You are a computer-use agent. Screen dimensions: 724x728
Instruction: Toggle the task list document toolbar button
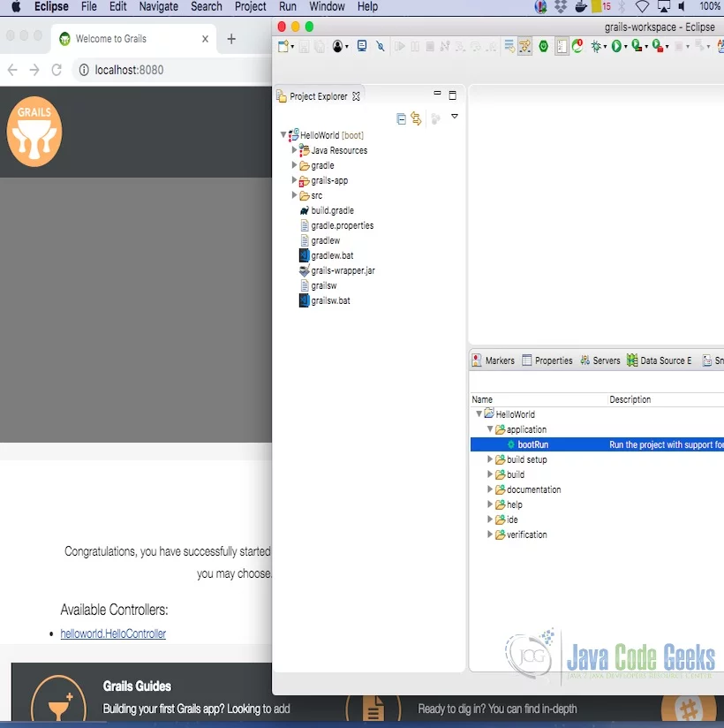[x=562, y=47]
